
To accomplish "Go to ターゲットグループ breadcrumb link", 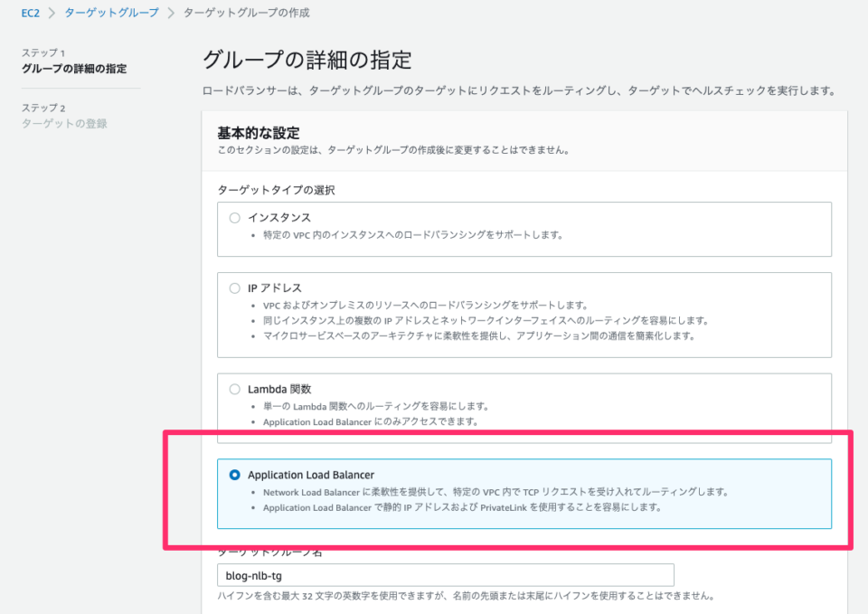I will click(112, 13).
